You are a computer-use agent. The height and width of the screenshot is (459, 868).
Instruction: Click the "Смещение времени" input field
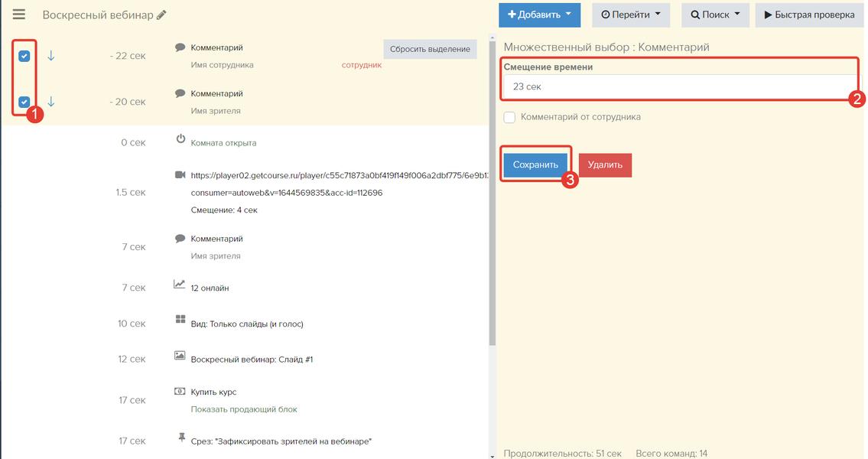679,86
